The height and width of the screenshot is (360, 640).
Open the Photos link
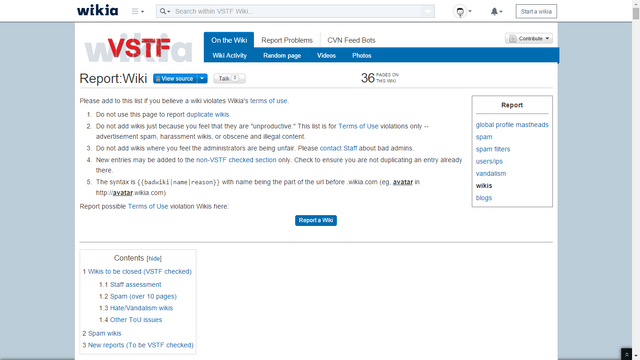coord(362,56)
